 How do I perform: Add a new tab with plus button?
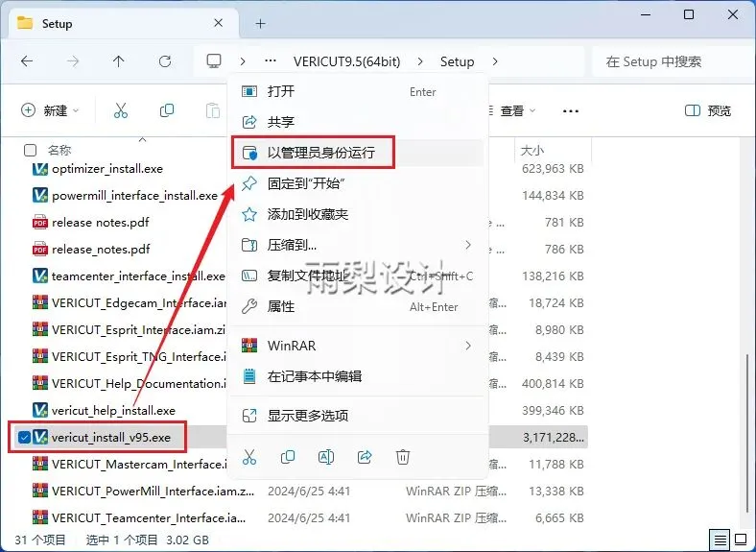click(260, 23)
